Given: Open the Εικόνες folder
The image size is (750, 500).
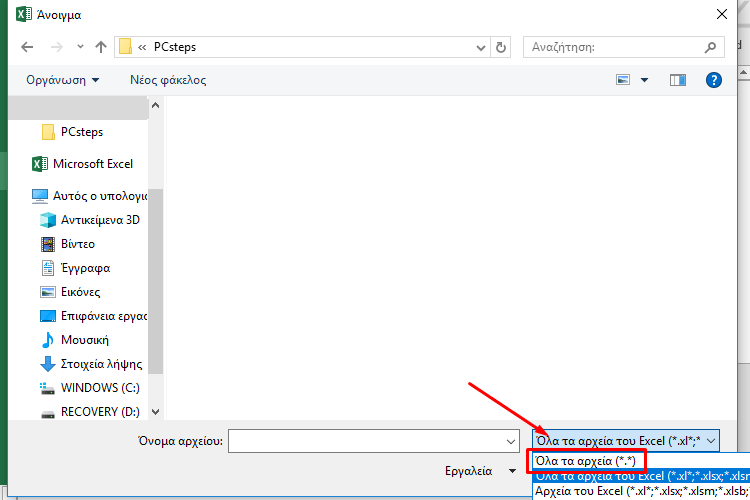Looking at the screenshot, I should pyautogui.click(x=71, y=292).
